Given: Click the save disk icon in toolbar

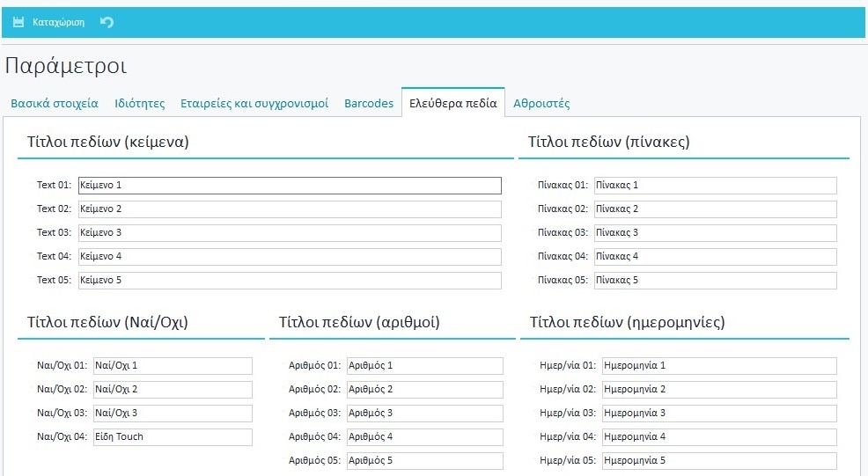Looking at the screenshot, I should coord(18,22).
